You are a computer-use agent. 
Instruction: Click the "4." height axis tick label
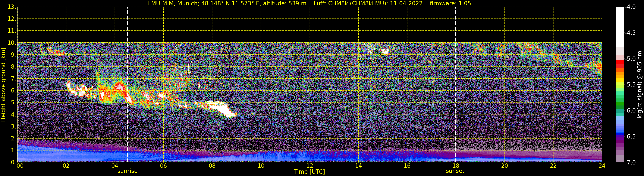pyautogui.click(x=13, y=115)
